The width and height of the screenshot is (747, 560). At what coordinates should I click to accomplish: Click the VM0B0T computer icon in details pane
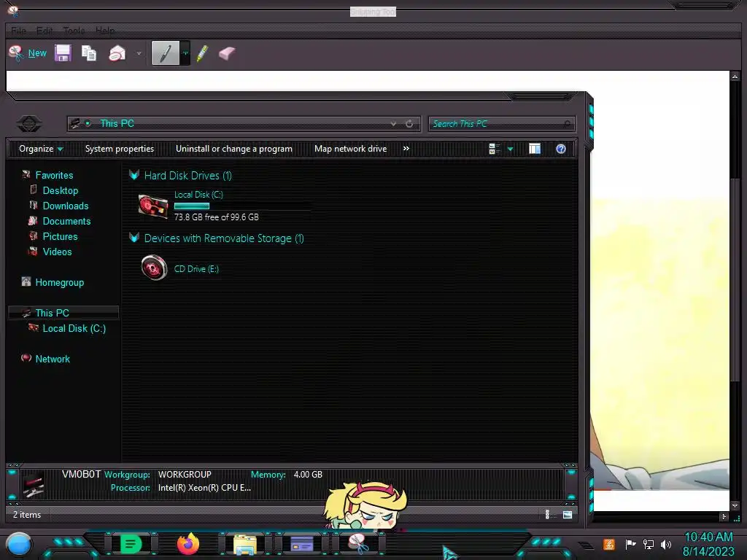tap(34, 484)
